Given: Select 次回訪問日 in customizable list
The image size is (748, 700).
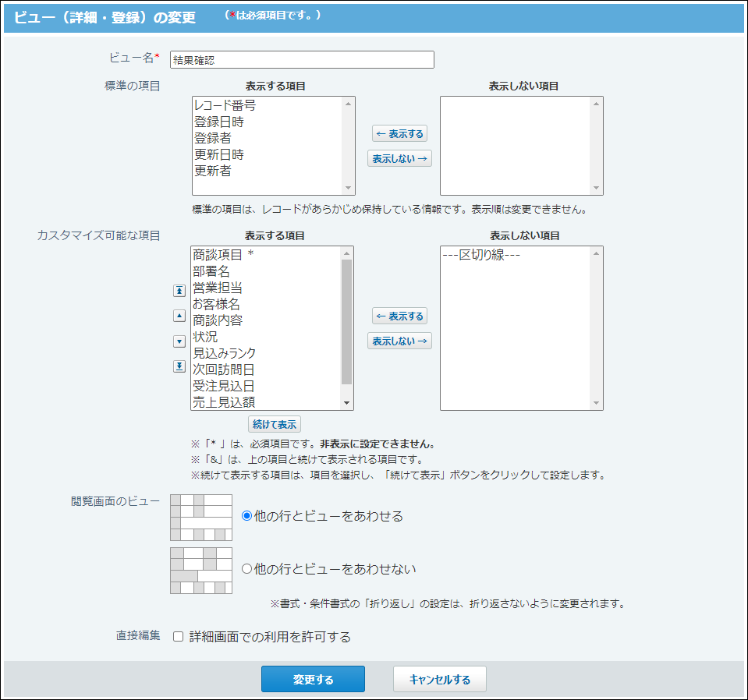Looking at the screenshot, I should pyautogui.click(x=266, y=369).
